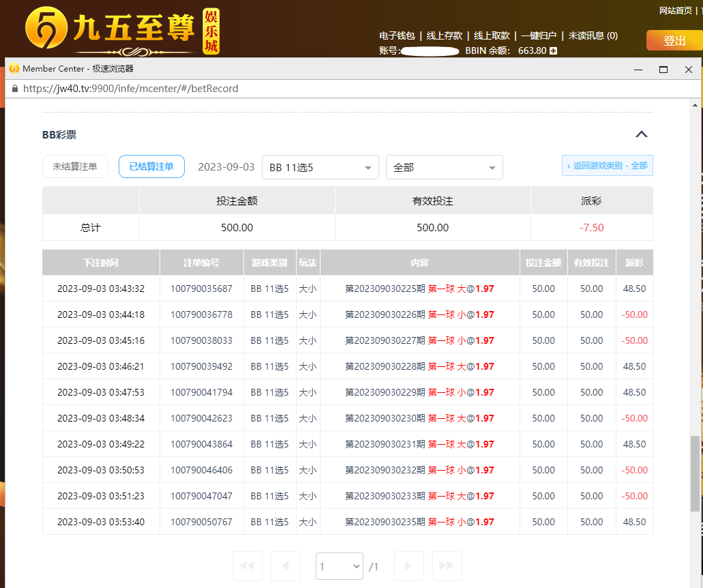The image size is (703, 588).
Task: Click 返回游戏类别 - 全部 button
Action: coord(607,165)
